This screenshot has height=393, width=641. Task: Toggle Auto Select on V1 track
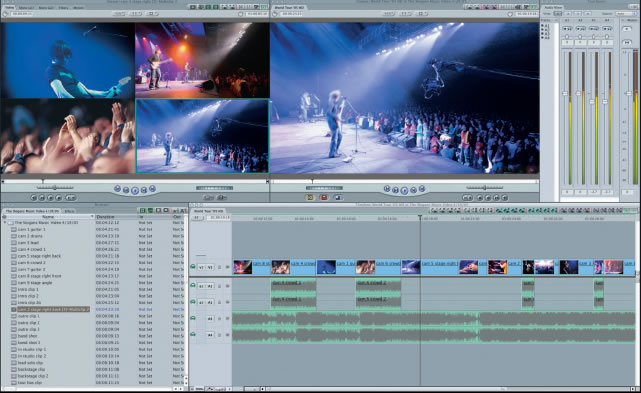[x=227, y=267]
